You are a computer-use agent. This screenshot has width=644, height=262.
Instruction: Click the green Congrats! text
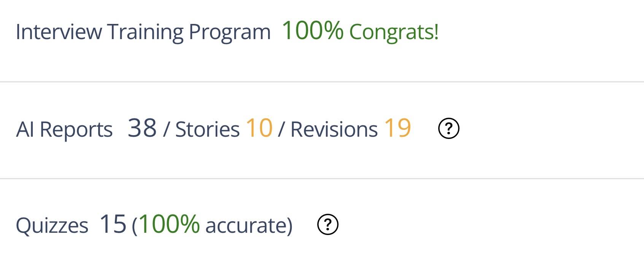[394, 32]
